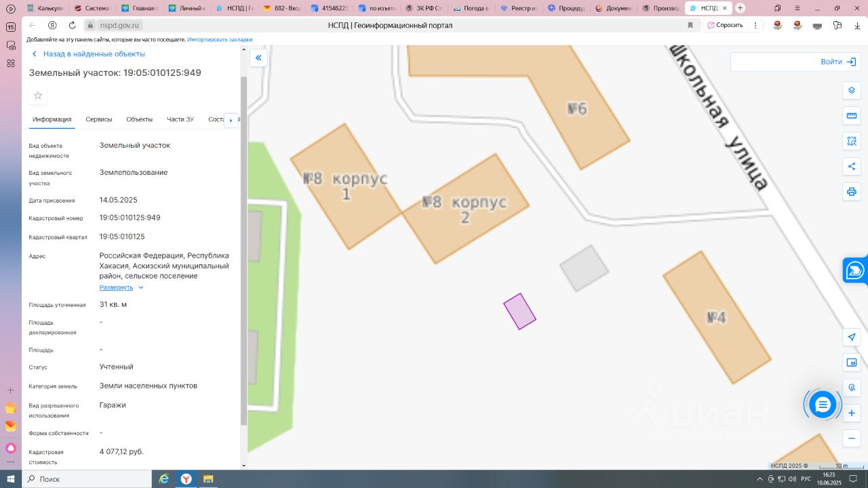Open the new tab button

click(x=740, y=8)
